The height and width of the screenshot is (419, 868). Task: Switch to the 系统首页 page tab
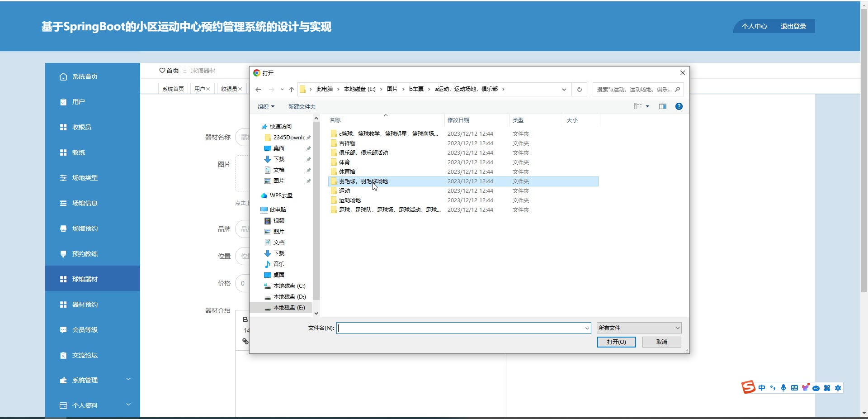(173, 89)
